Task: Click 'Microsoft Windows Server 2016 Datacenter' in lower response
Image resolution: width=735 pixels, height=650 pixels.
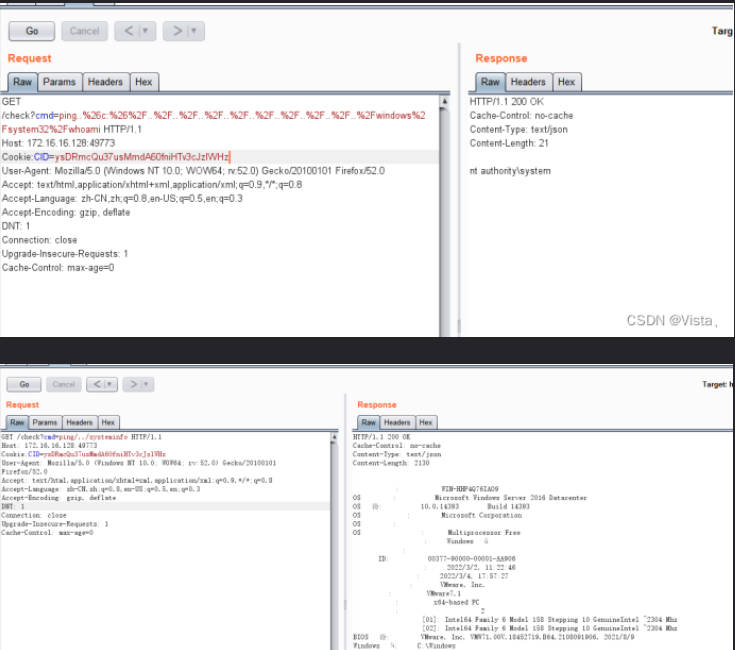Action: (x=510, y=498)
